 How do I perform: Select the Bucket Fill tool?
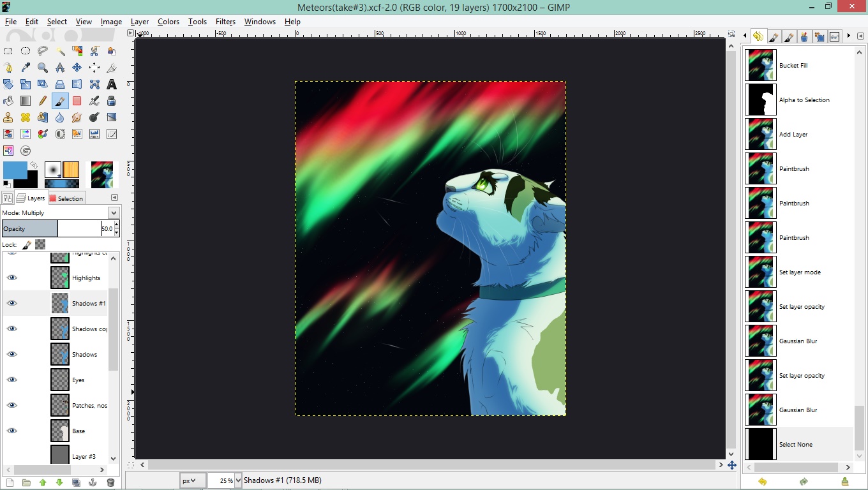pos(8,101)
